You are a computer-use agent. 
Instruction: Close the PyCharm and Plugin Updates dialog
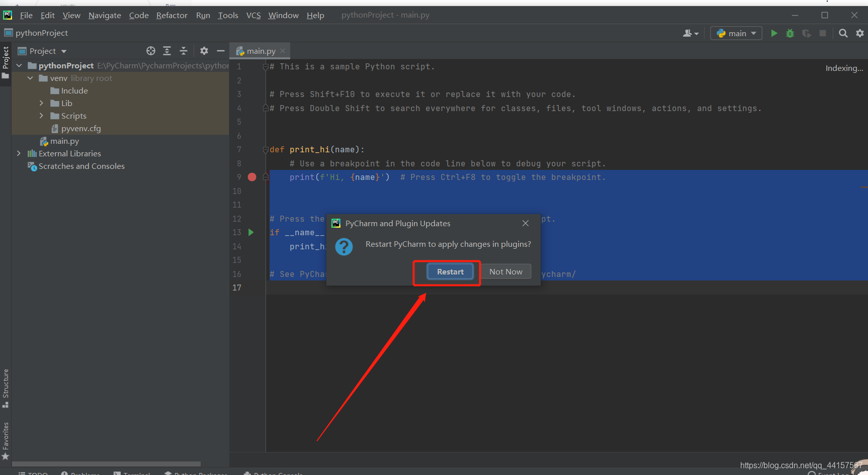(526, 223)
